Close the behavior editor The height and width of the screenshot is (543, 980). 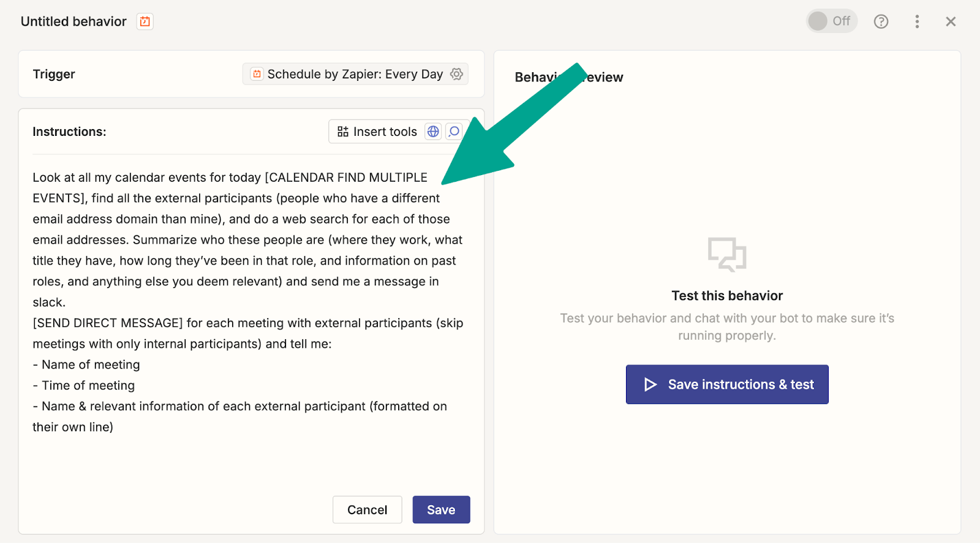[951, 21]
